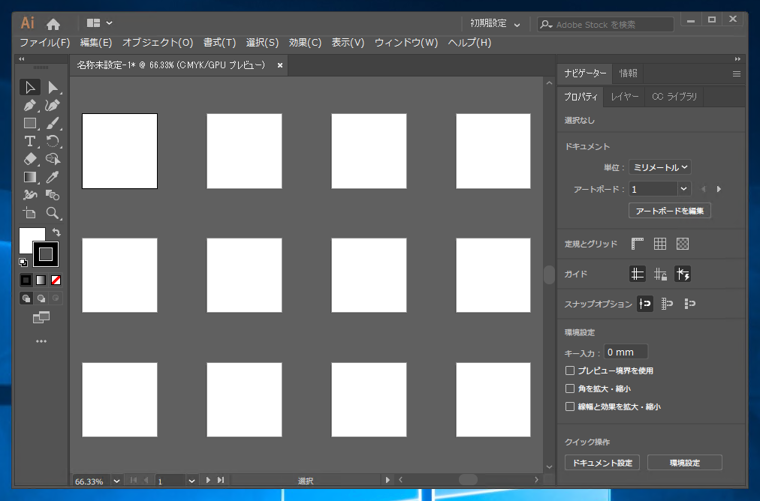Select the Eraser tool
The width and height of the screenshot is (760, 501).
coord(30,160)
